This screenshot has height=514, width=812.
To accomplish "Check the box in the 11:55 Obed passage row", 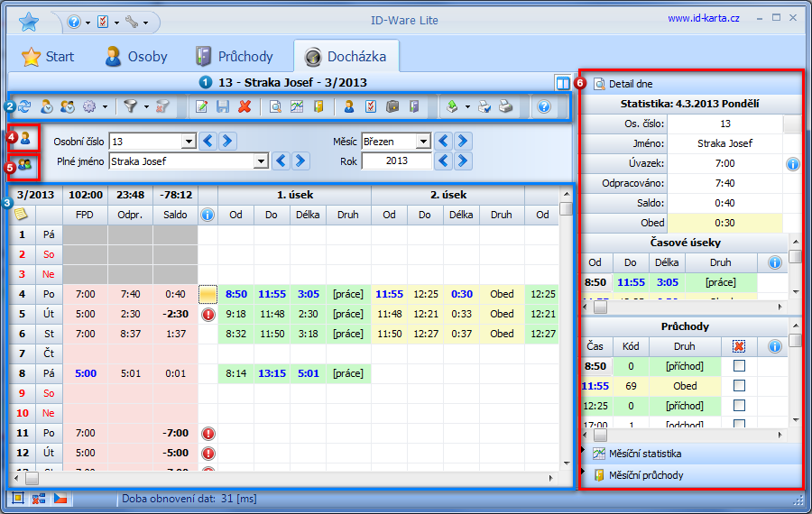I will (x=740, y=386).
